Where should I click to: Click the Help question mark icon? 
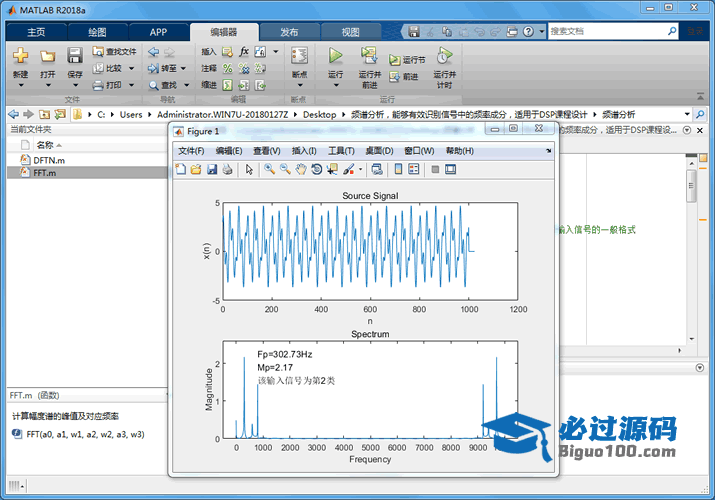coord(528,31)
